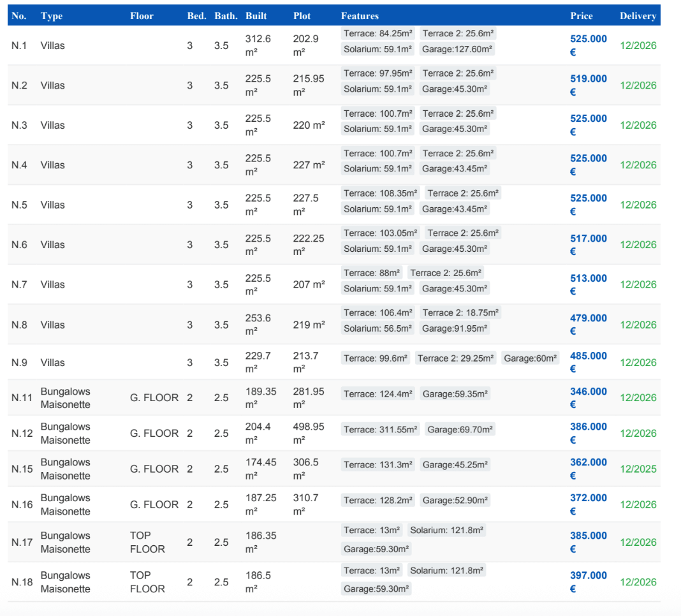Open the 479.000 € price for villa N.8
The height and width of the screenshot is (616, 681).
tap(588, 325)
